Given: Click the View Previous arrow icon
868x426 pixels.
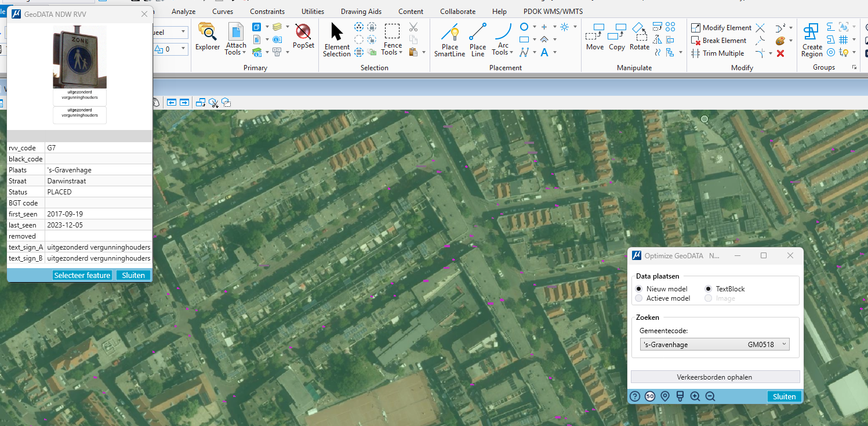Looking at the screenshot, I should click(x=172, y=102).
